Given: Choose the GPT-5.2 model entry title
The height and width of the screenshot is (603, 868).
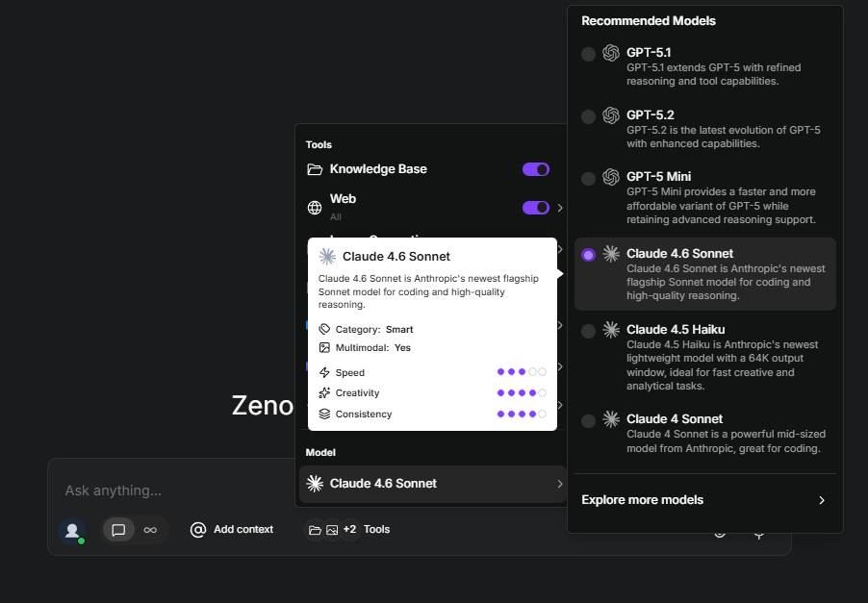Looking at the screenshot, I should [x=651, y=115].
